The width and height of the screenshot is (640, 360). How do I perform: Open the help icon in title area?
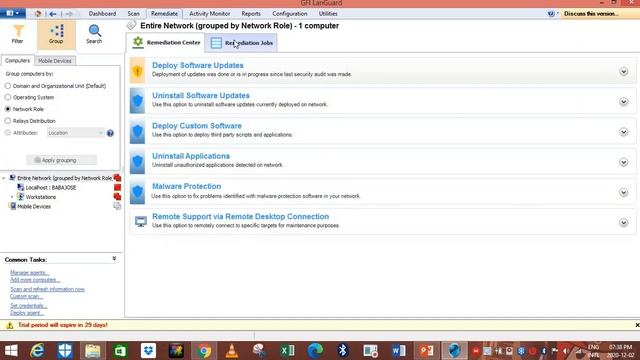pyautogui.click(x=551, y=13)
